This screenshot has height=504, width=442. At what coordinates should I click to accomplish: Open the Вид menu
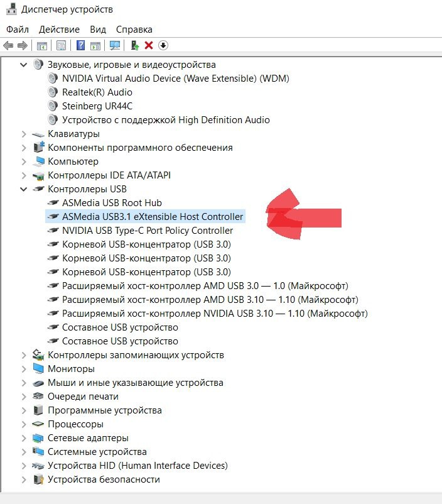pos(98,30)
